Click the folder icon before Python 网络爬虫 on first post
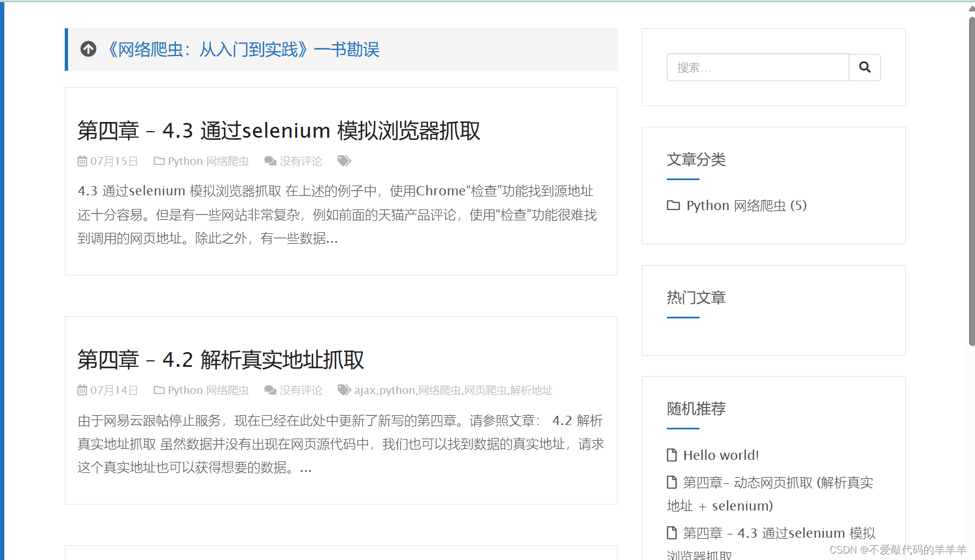This screenshot has width=975, height=560. [x=159, y=161]
